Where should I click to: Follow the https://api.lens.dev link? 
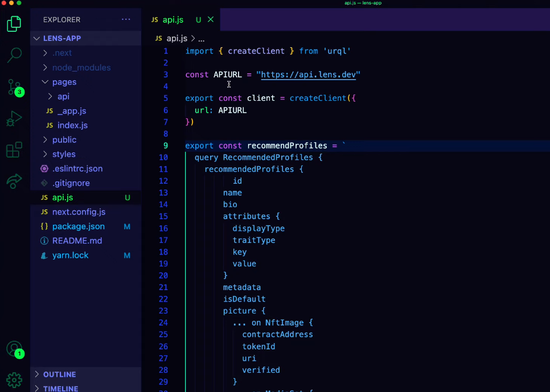[308, 75]
